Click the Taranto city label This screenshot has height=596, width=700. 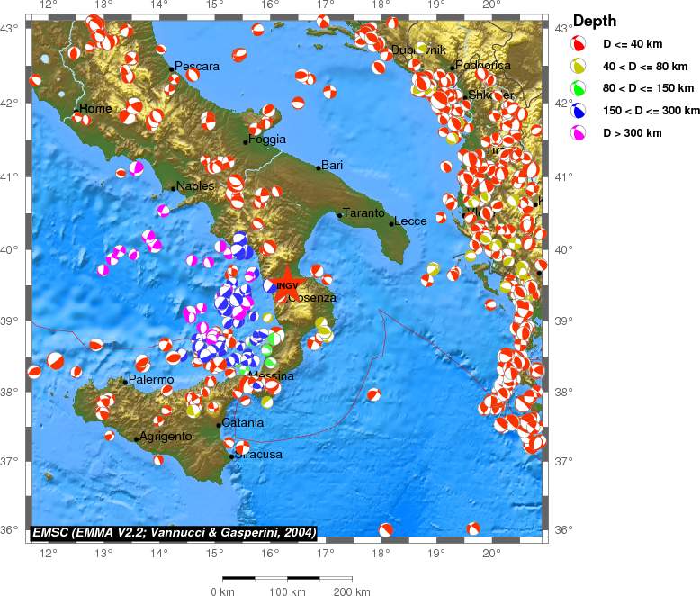click(363, 212)
